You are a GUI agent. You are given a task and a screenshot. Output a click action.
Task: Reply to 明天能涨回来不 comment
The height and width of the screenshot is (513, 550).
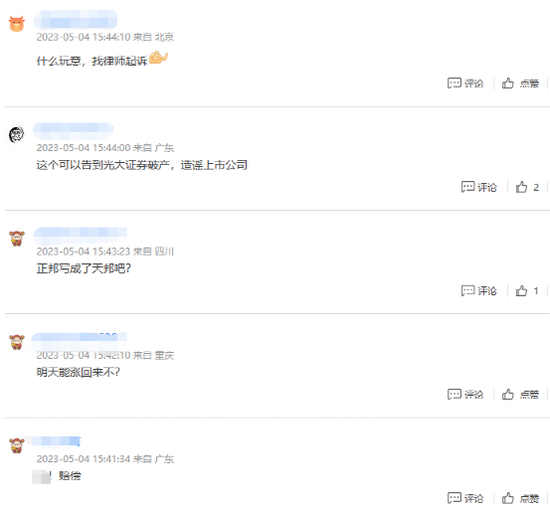pos(465,394)
